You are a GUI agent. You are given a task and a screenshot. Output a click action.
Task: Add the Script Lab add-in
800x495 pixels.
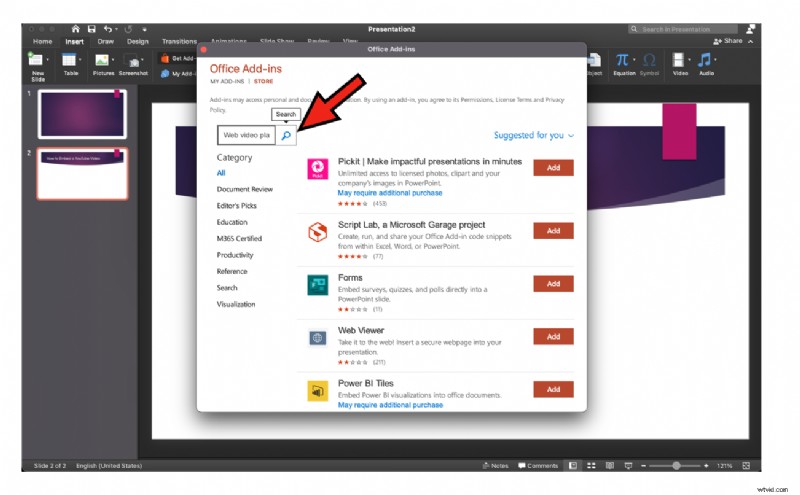click(554, 231)
